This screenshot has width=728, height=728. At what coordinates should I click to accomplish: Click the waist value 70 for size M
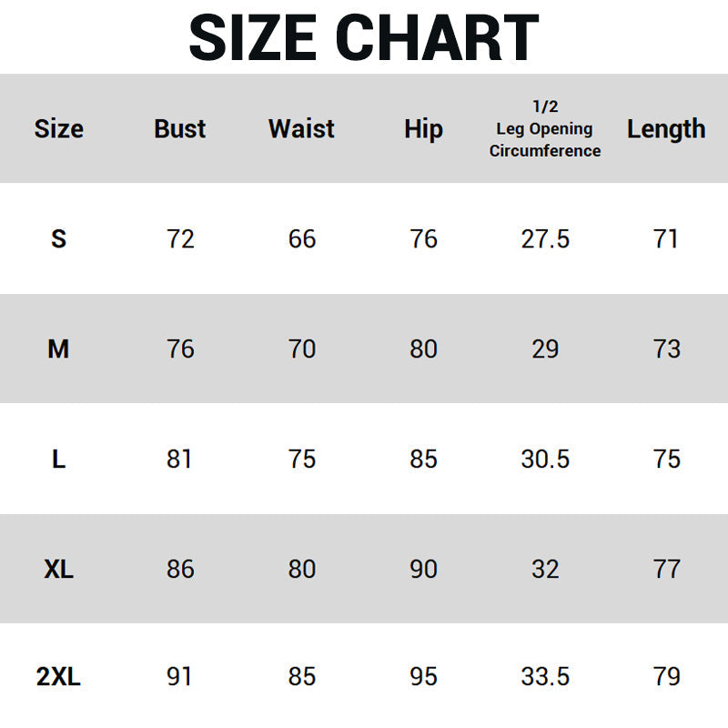point(301,349)
